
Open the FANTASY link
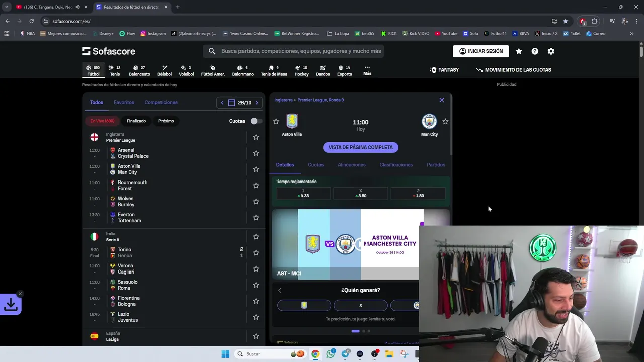[x=444, y=70]
